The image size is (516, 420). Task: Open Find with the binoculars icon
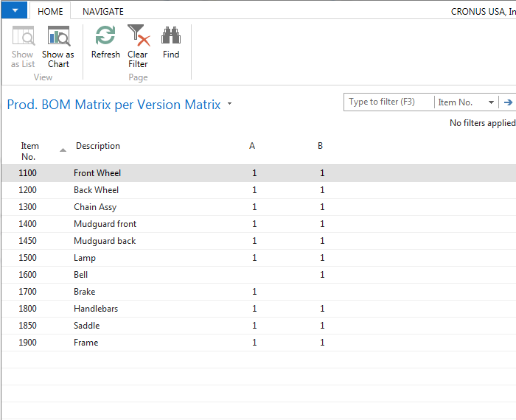pyautogui.click(x=171, y=35)
